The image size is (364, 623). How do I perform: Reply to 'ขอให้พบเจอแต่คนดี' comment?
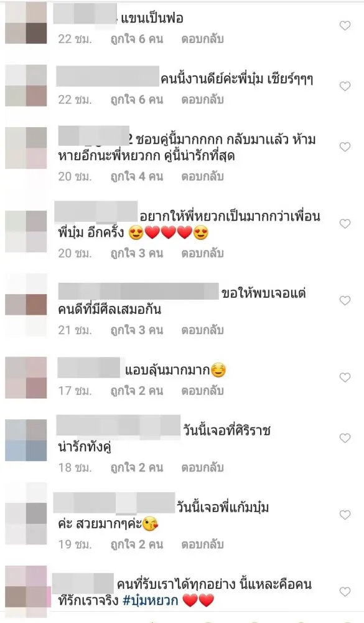coord(202,330)
